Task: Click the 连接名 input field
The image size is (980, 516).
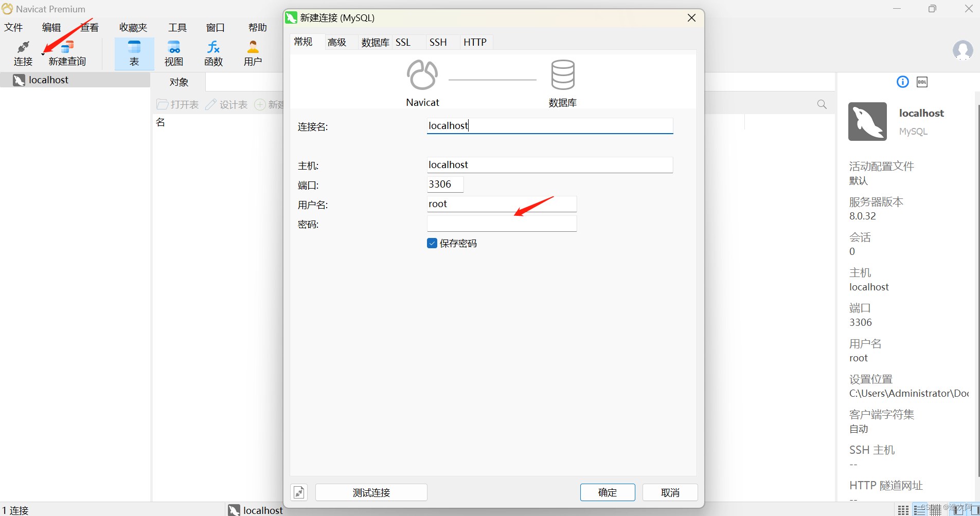Action: tap(550, 125)
